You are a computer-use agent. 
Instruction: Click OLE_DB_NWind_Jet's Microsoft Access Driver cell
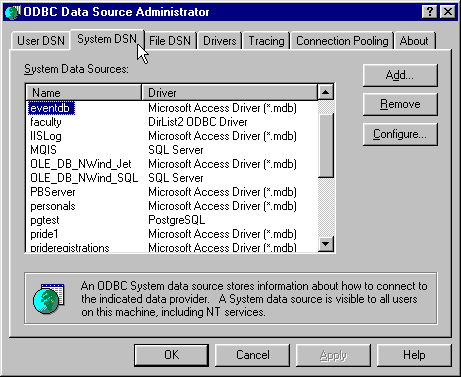point(222,164)
